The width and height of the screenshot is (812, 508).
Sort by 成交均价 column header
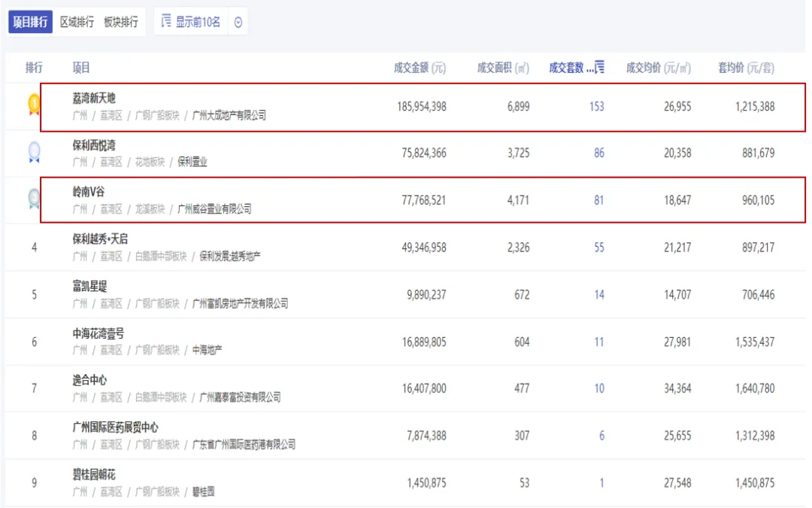(x=658, y=68)
